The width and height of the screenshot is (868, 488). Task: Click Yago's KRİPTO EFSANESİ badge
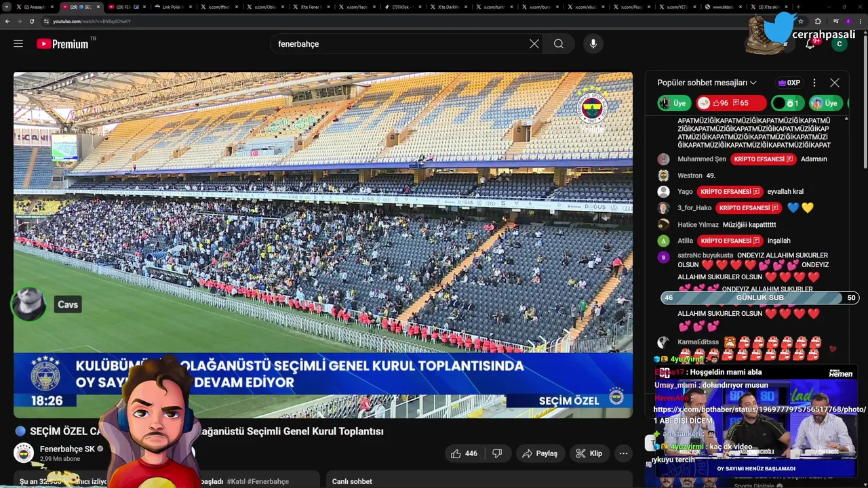(x=730, y=192)
